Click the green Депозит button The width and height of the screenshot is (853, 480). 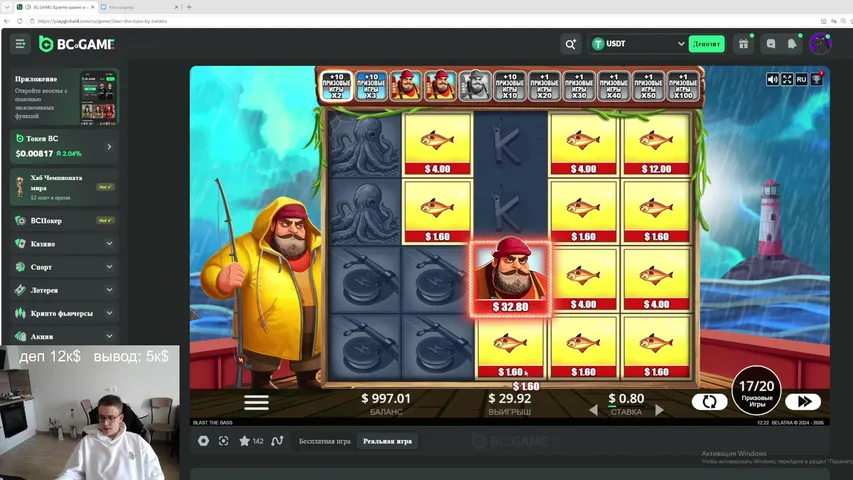pyautogui.click(x=706, y=44)
